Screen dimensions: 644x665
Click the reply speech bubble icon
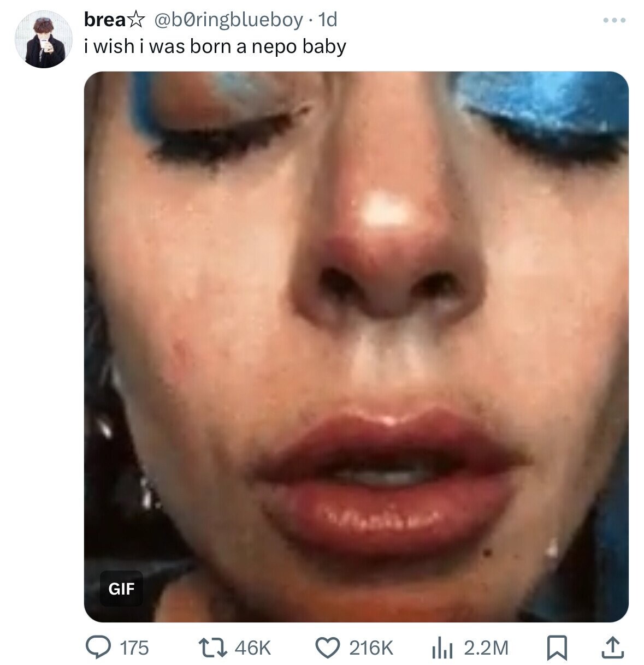[98, 647]
